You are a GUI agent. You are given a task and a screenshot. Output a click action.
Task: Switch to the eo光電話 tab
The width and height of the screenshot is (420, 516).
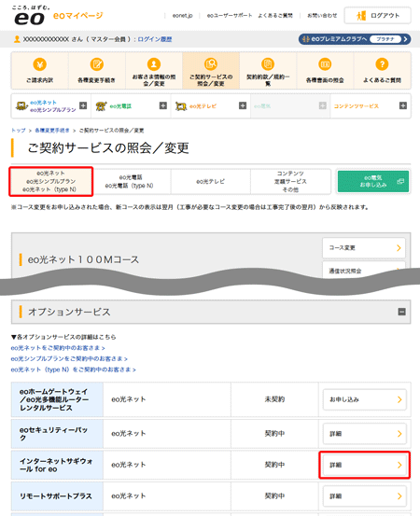coord(132,182)
